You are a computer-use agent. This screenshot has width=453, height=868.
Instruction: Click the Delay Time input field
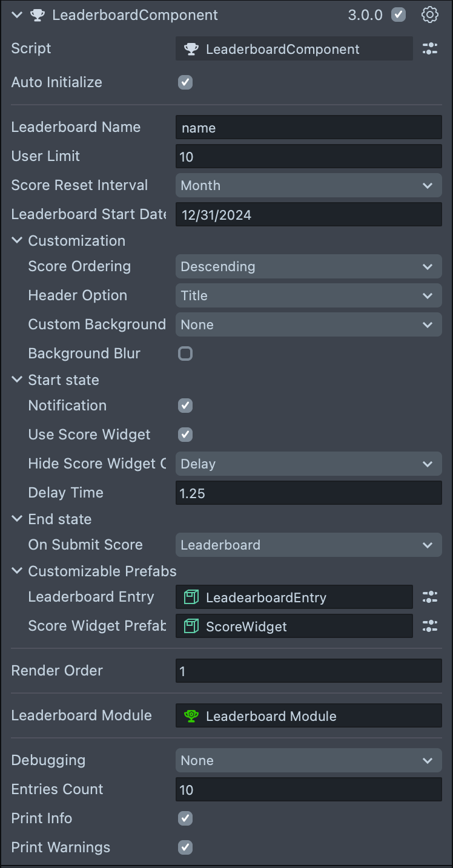[308, 493]
